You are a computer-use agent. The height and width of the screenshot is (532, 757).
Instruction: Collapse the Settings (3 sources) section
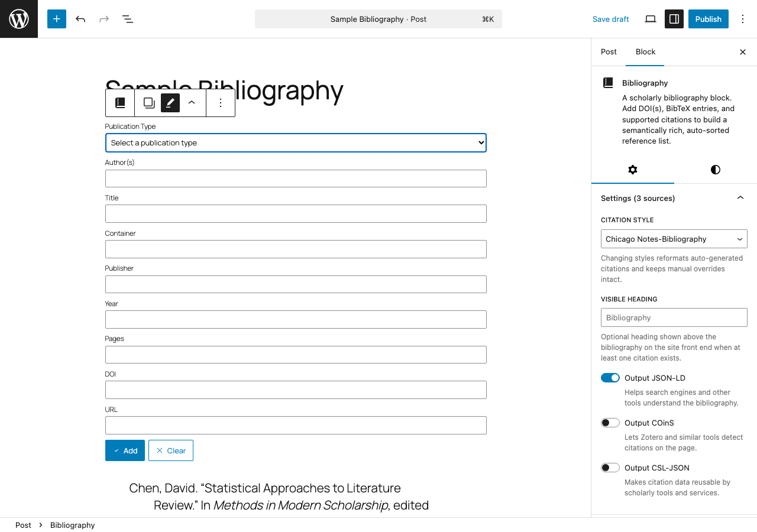click(x=740, y=197)
